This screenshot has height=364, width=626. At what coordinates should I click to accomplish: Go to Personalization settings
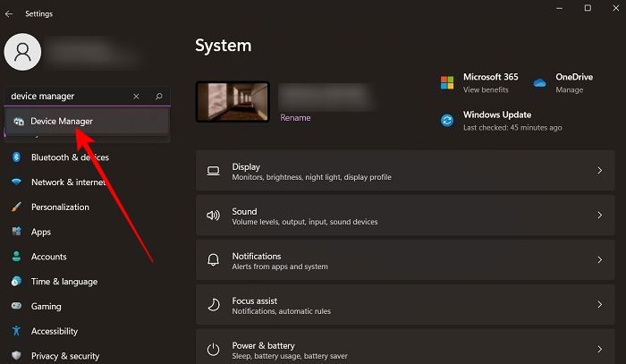click(60, 207)
